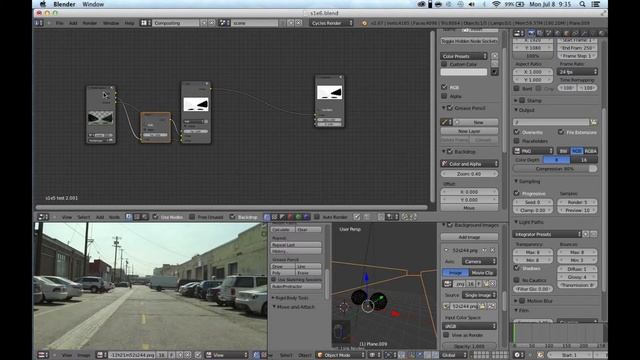Screen dimensions: 640x360
Task: Click the New Layer grease pencil button
Action: (x=469, y=131)
